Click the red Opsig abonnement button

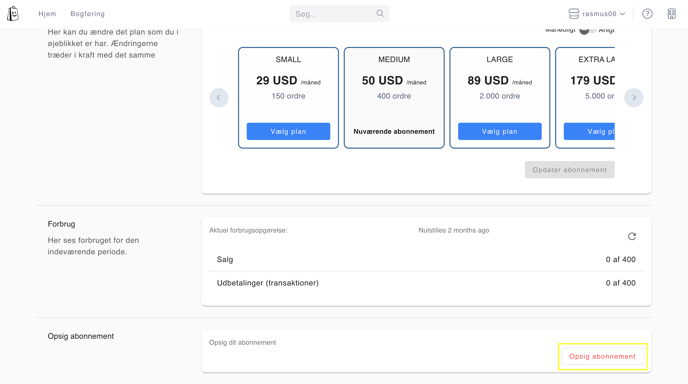pos(602,356)
